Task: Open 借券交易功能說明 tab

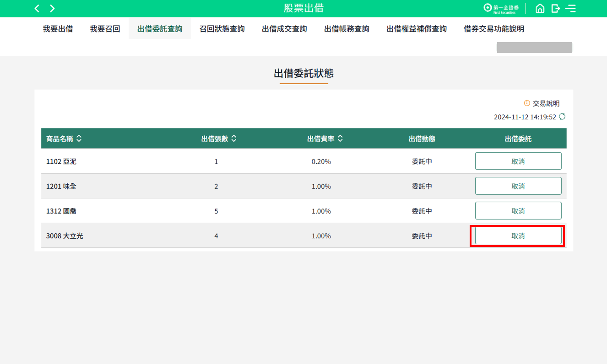Action: click(x=493, y=29)
